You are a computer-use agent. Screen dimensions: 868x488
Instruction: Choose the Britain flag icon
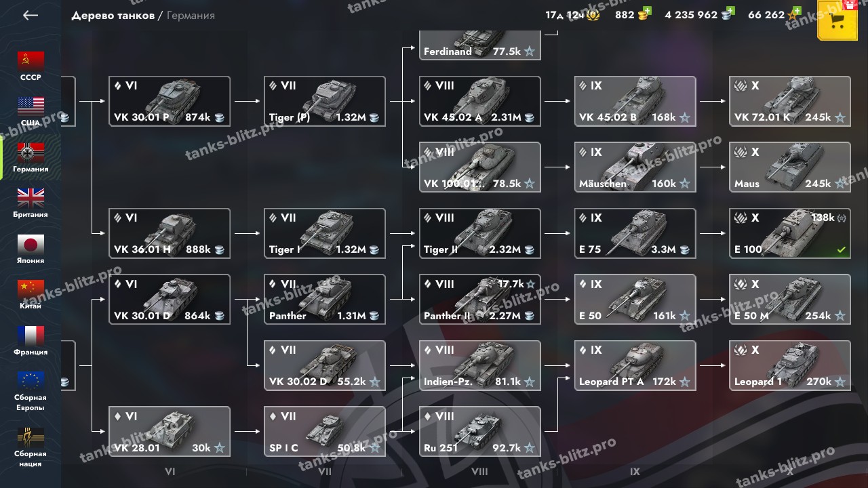(31, 198)
